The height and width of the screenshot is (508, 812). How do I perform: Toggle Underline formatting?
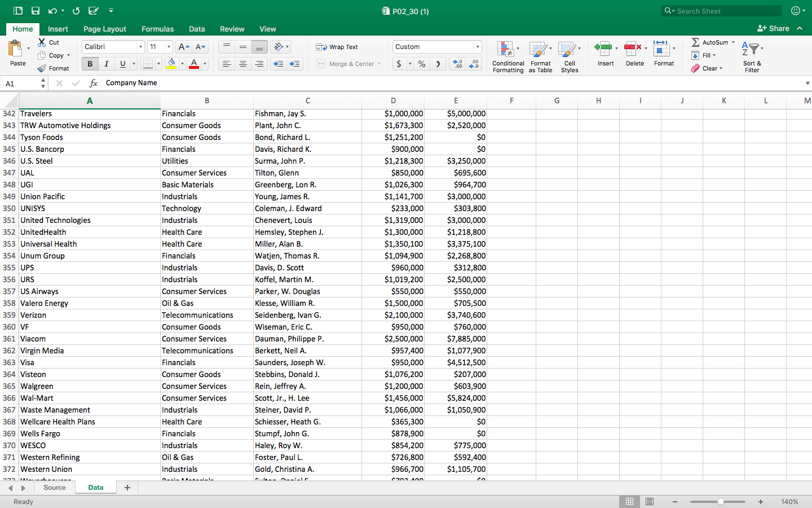[x=122, y=64]
